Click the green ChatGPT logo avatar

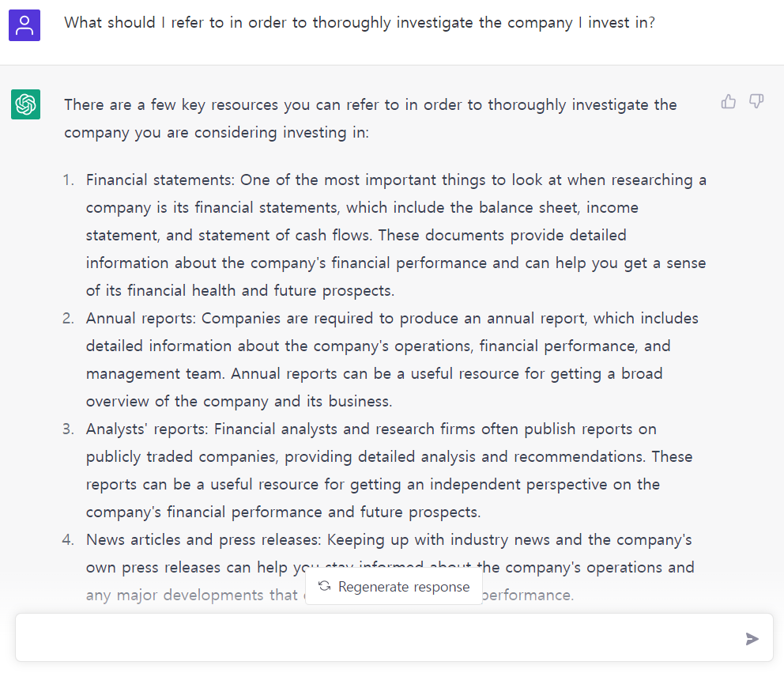(25, 104)
